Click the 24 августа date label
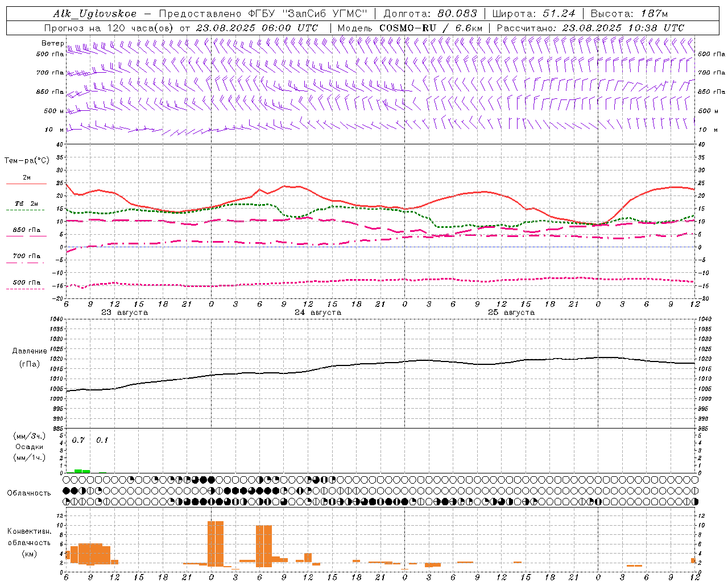 click(317, 313)
